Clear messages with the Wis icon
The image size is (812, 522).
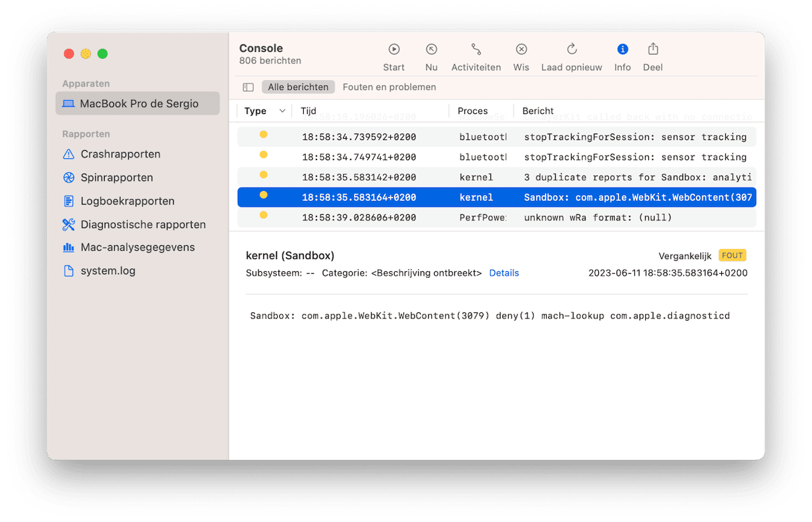pos(521,49)
